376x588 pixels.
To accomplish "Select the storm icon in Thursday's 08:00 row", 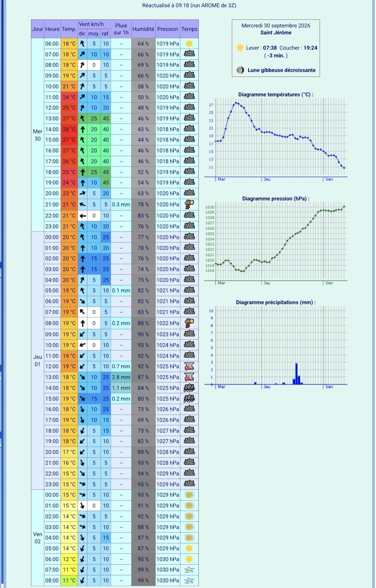I will [x=189, y=323].
